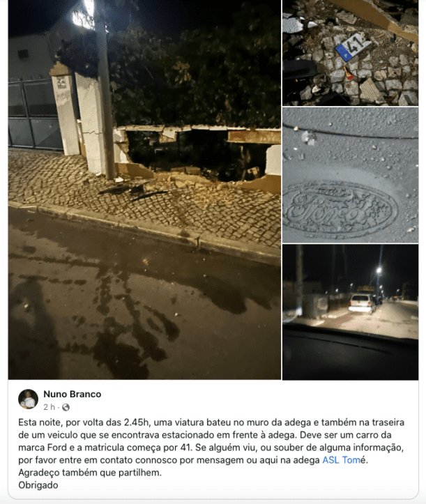Click the hole in the broken wall
The height and width of the screenshot is (504, 426).
pos(196,154)
